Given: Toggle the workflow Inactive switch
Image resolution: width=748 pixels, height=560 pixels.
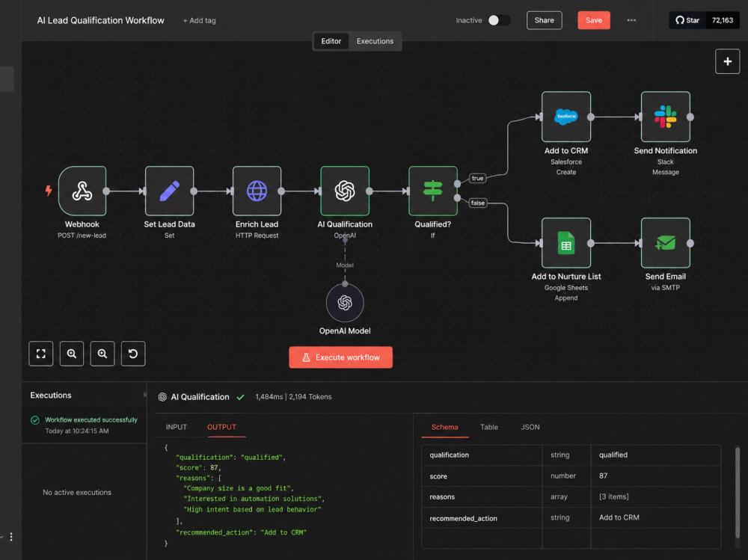Looking at the screenshot, I should pyautogui.click(x=499, y=20).
